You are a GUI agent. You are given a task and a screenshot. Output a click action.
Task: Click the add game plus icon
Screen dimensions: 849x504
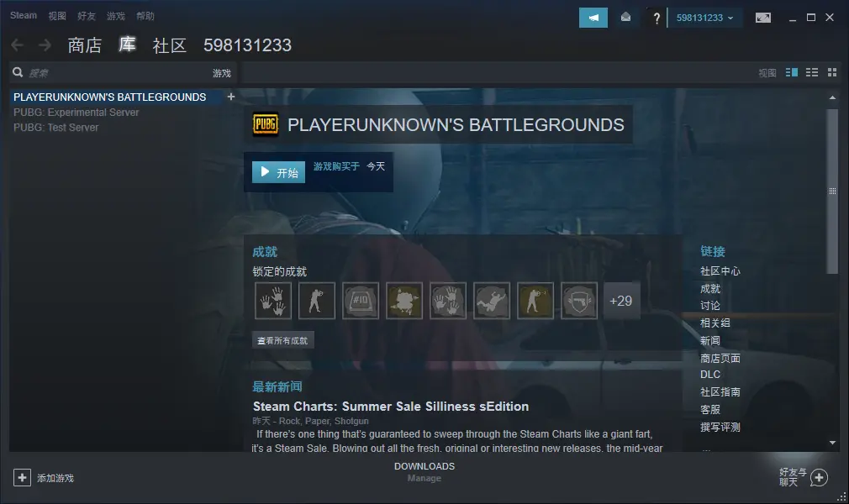pyautogui.click(x=22, y=477)
